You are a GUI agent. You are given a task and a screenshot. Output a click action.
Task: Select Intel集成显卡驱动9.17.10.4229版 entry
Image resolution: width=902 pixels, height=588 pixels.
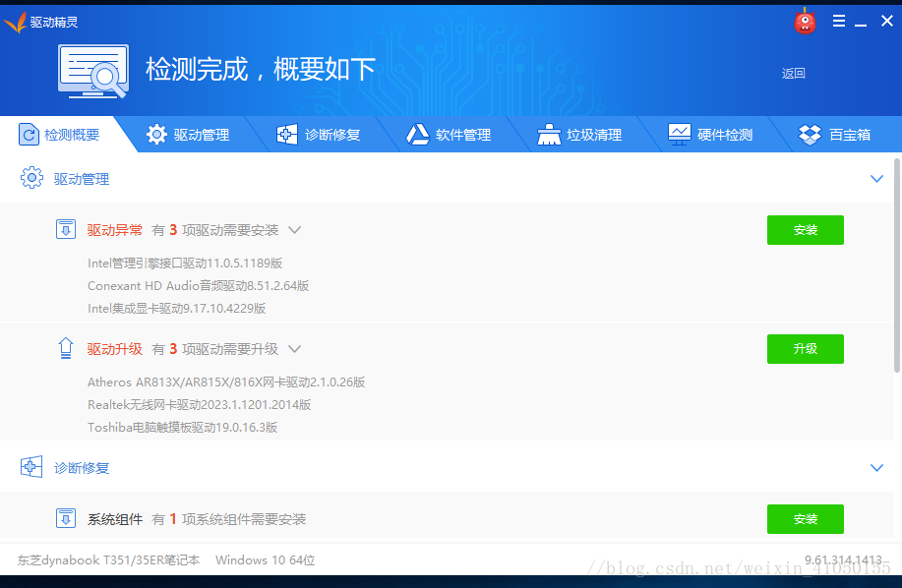click(x=177, y=309)
